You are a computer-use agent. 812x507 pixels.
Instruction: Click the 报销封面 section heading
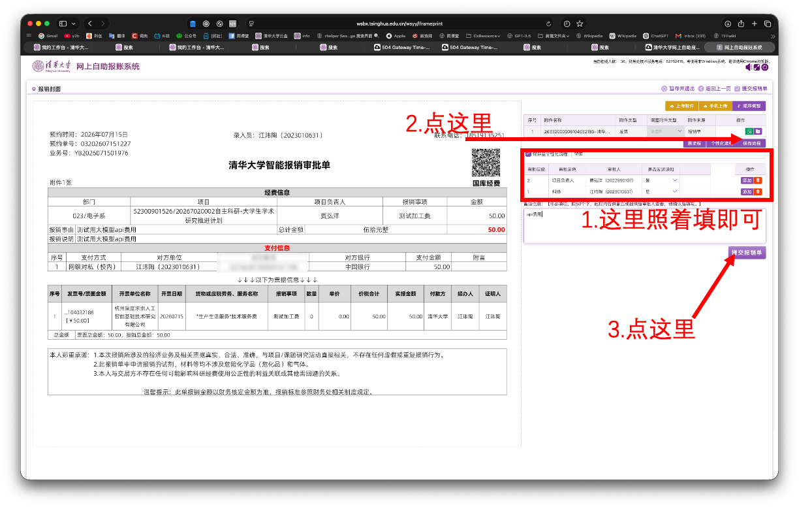[x=49, y=89]
